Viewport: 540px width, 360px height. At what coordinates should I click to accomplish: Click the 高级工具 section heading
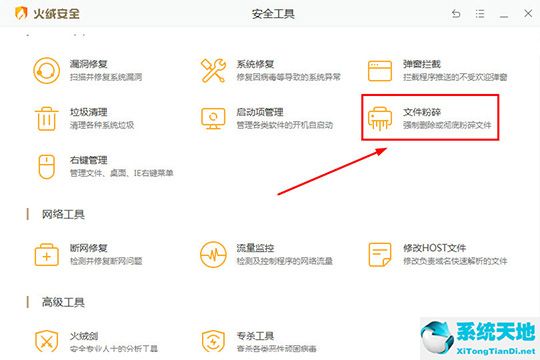point(63,302)
